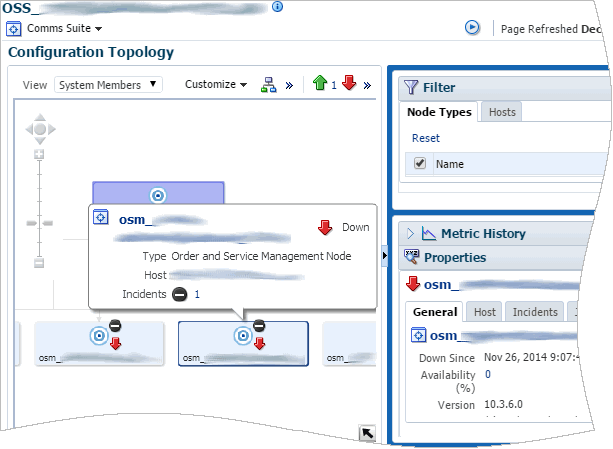613x449 pixels.
Task: Click the Down Since date value
Action: [532, 357]
